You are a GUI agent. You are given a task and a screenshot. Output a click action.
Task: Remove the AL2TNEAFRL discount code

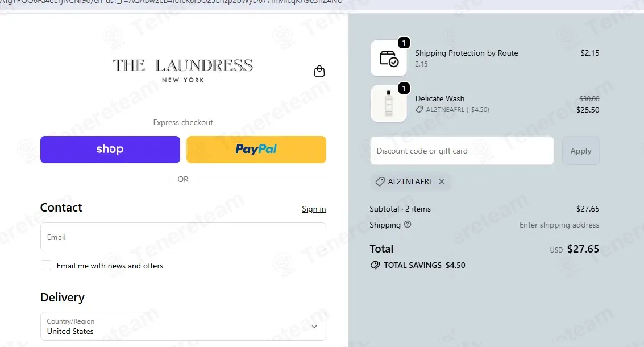[442, 181]
